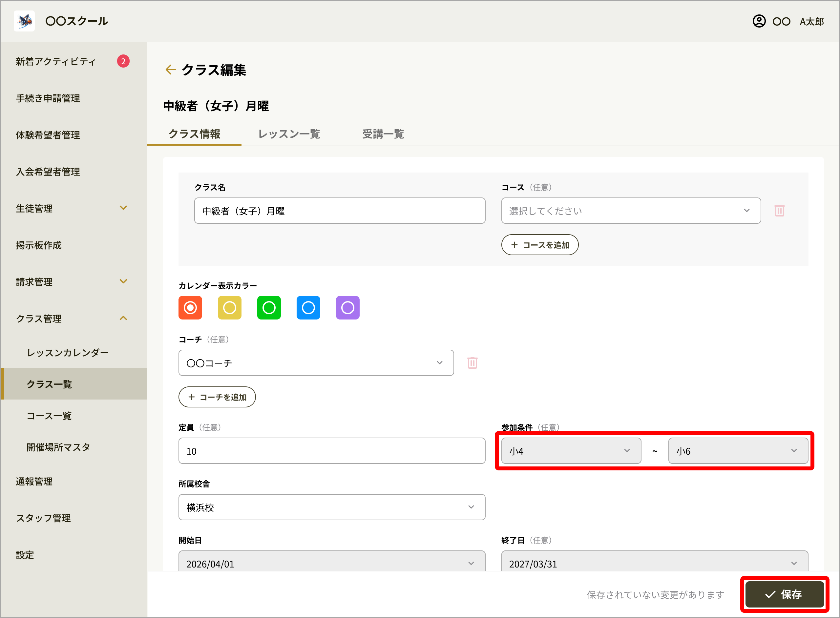Viewport: 840px width, 618px height.
Task: Select the purple calendar color
Action: point(347,308)
